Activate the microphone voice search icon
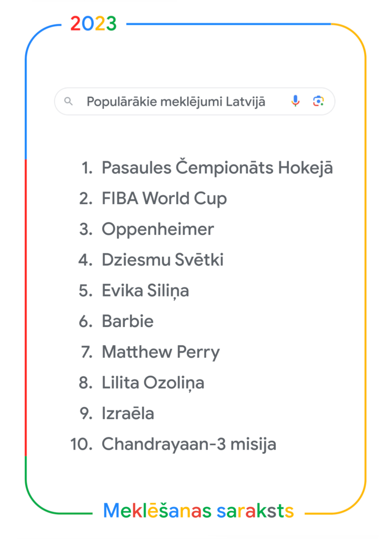The width and height of the screenshot is (392, 539). (x=296, y=101)
